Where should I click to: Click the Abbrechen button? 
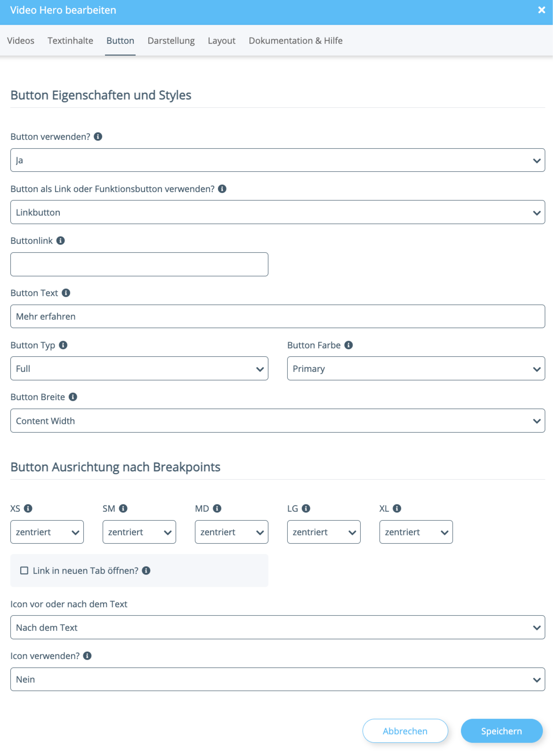405,731
